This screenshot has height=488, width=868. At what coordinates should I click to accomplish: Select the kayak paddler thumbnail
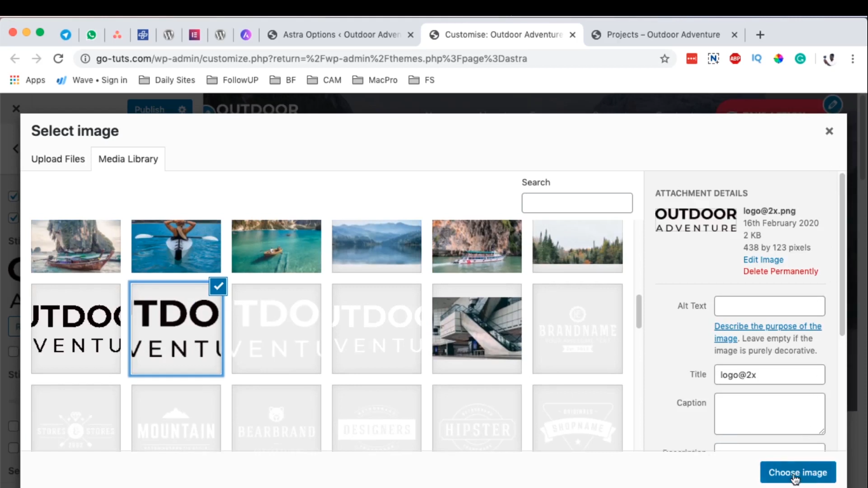(x=176, y=247)
